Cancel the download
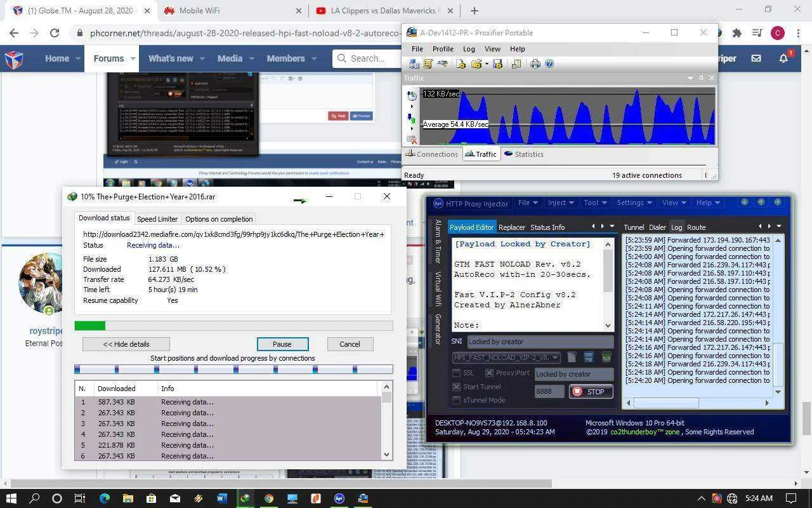812x508 pixels. tap(350, 344)
